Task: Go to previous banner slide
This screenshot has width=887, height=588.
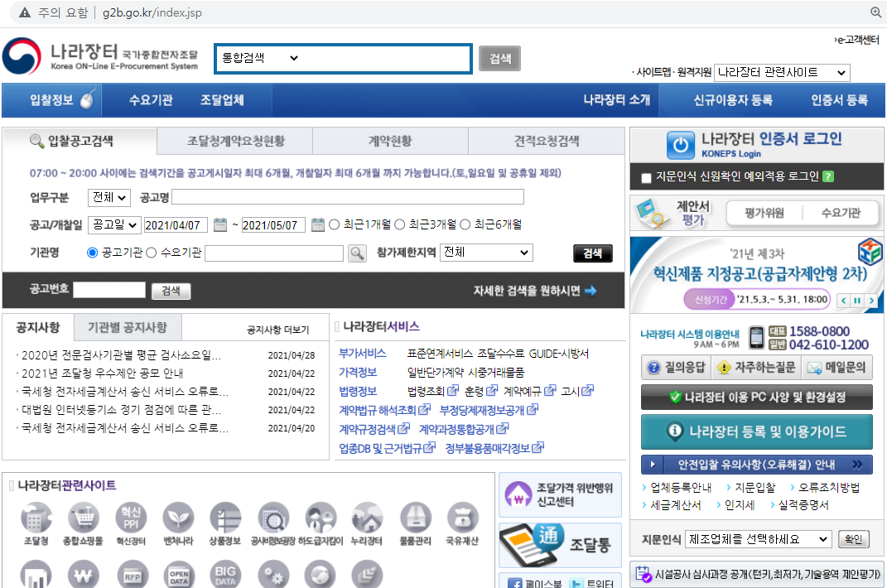Action: [x=843, y=301]
